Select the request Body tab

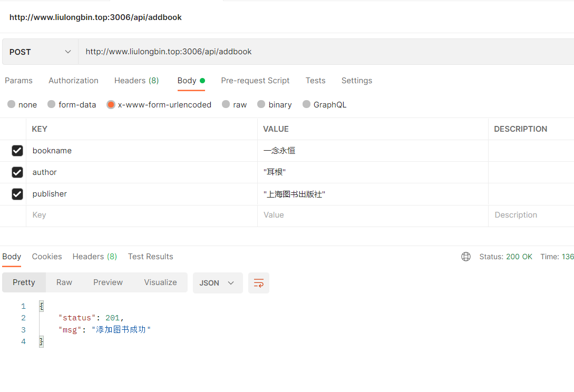click(191, 81)
